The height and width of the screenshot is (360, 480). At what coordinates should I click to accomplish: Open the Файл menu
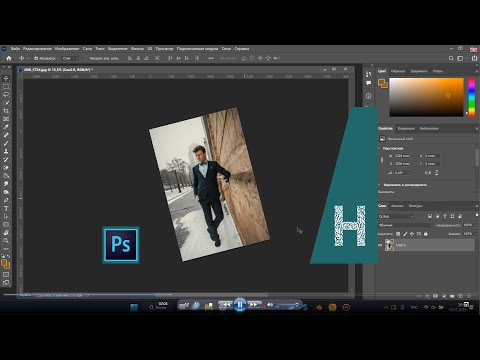coord(15,49)
